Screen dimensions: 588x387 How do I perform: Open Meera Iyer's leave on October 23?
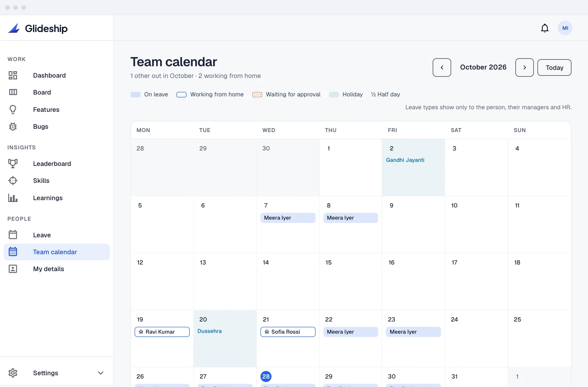[413, 332]
